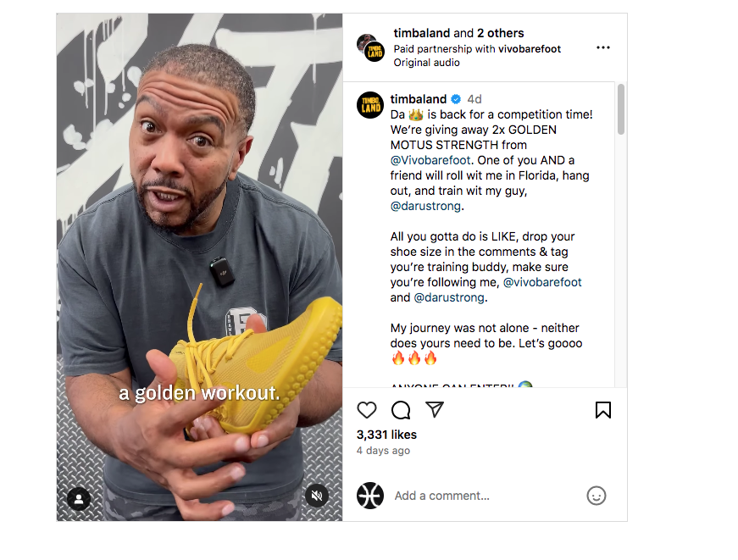Click the caption scrollbar thumb
The height and width of the screenshot is (560, 738).
tap(621, 109)
